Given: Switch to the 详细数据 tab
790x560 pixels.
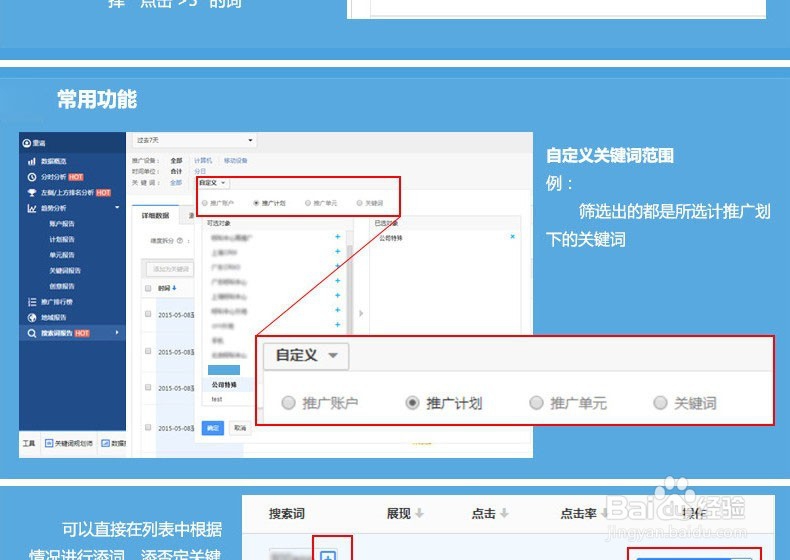Looking at the screenshot, I should 156,216.
